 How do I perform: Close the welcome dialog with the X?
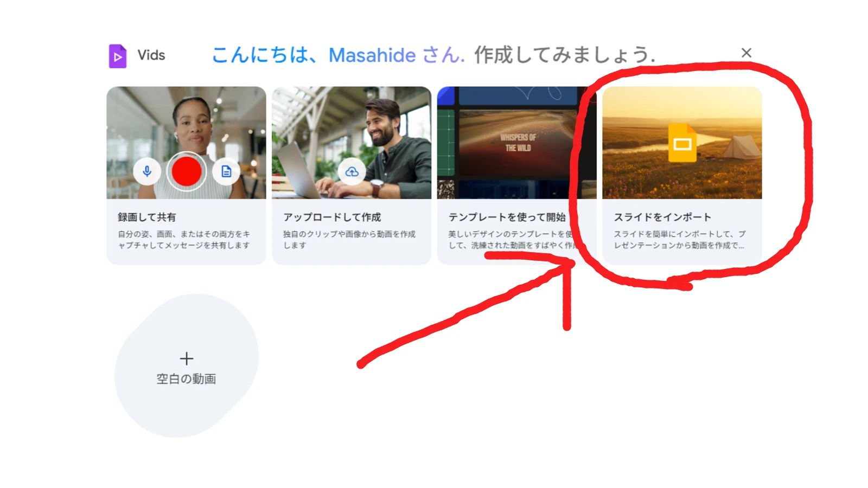point(746,53)
